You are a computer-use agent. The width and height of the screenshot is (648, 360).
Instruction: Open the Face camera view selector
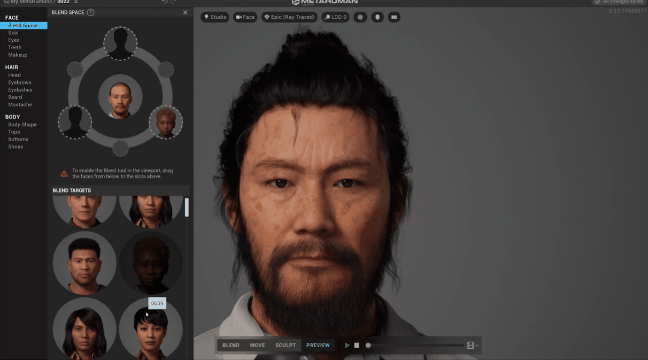[245, 17]
